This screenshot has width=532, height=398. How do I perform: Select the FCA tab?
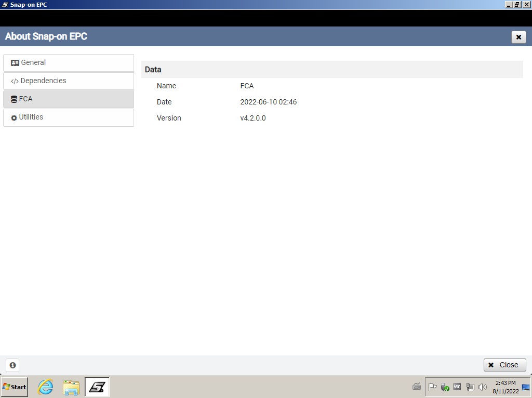point(69,99)
